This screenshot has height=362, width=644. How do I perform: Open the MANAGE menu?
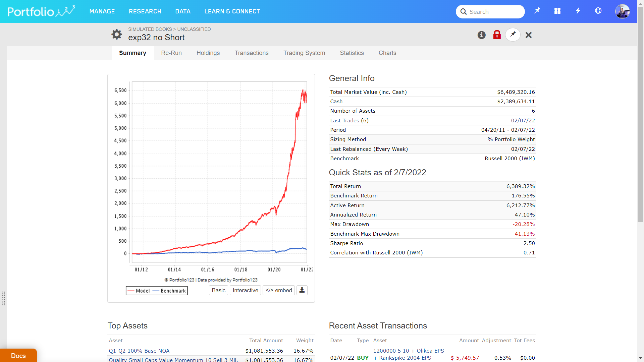click(102, 11)
